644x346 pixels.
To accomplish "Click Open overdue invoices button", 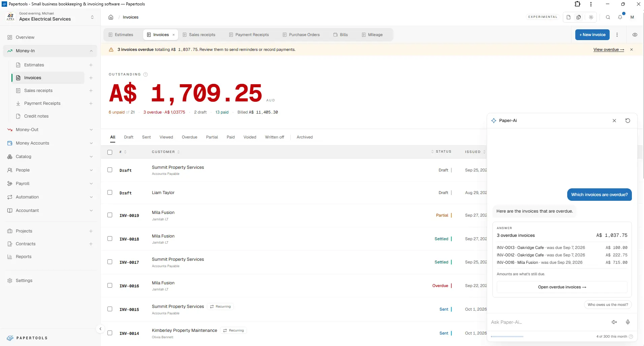I will click(x=562, y=287).
